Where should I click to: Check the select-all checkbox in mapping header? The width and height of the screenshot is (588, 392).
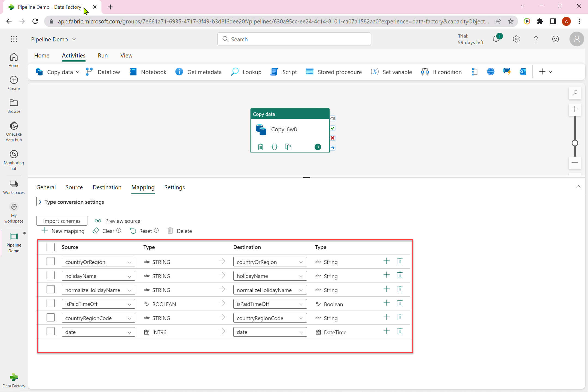point(51,247)
